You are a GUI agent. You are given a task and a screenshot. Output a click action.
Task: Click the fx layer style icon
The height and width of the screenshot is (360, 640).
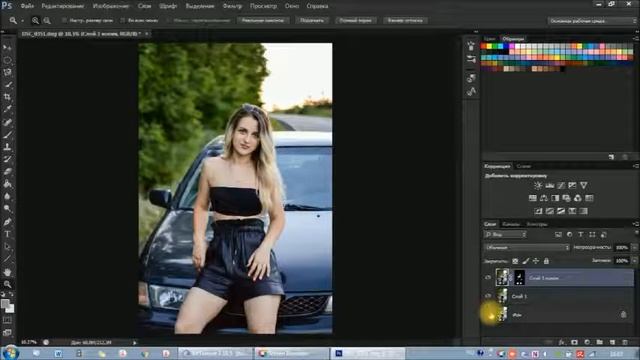pos(562,342)
